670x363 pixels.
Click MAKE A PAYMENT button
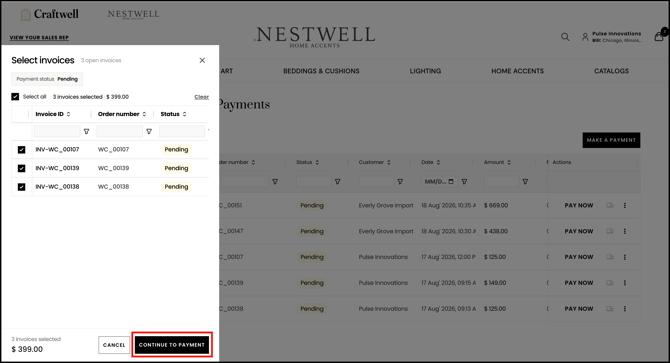611,140
